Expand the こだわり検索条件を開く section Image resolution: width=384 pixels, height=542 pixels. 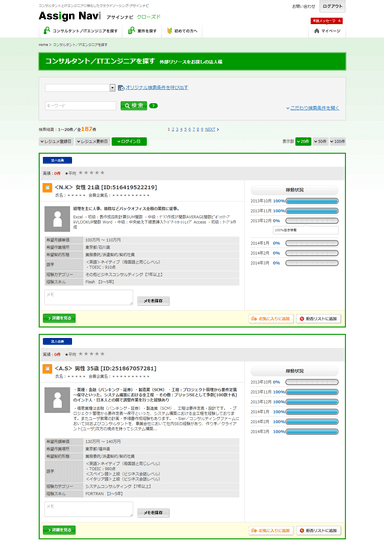point(312,108)
